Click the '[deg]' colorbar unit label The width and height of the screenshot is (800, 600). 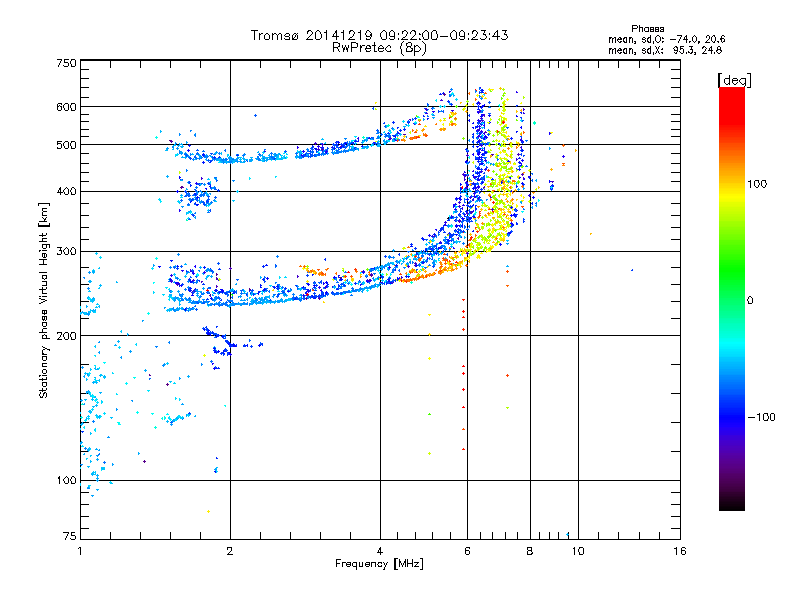coord(734,80)
